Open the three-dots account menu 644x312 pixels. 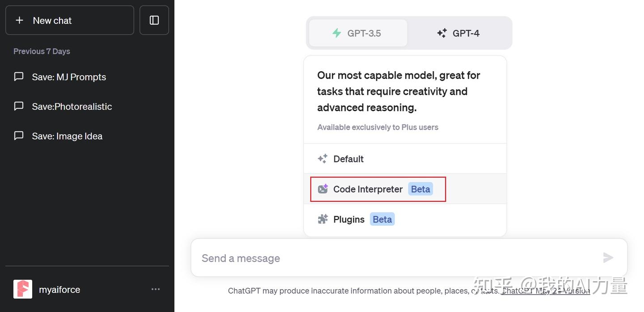pos(156,289)
